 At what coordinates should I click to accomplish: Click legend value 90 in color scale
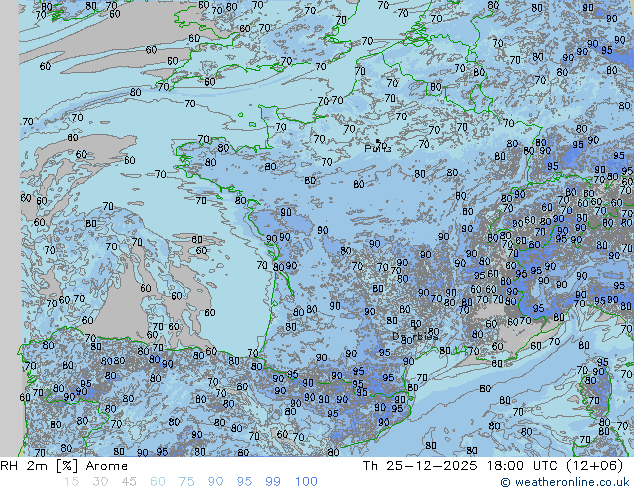pos(215,482)
